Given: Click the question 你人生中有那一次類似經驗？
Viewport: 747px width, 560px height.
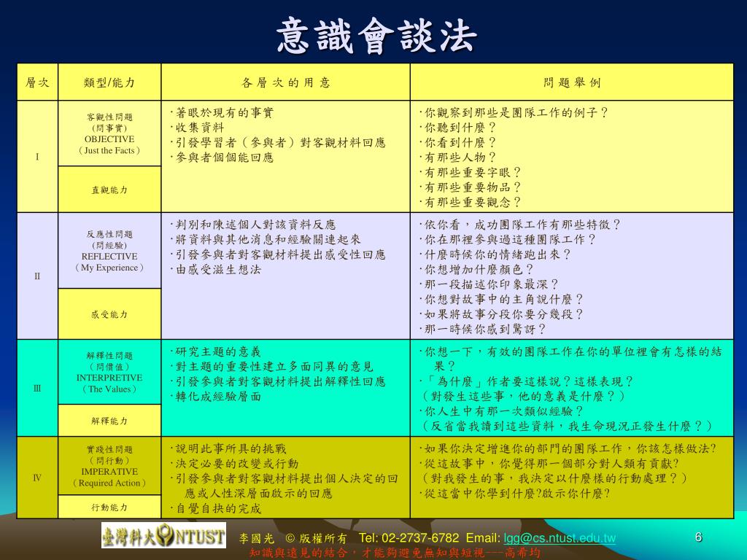Looking at the screenshot, I should (x=501, y=411).
